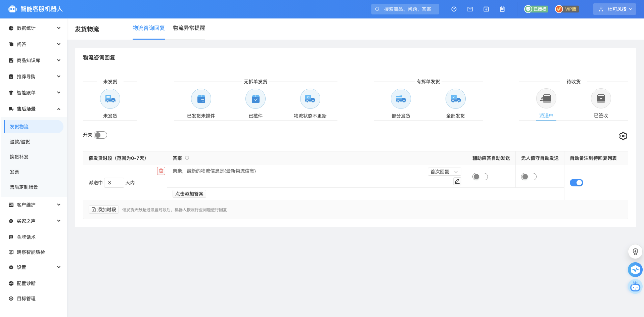
Task: Edit the answer with the pencil icon
Action: (457, 181)
